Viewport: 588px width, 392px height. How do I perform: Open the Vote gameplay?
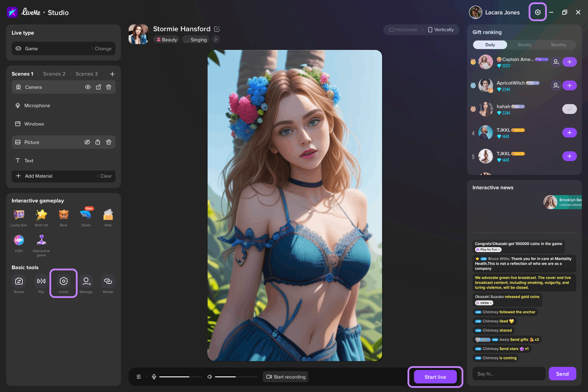[108, 215]
